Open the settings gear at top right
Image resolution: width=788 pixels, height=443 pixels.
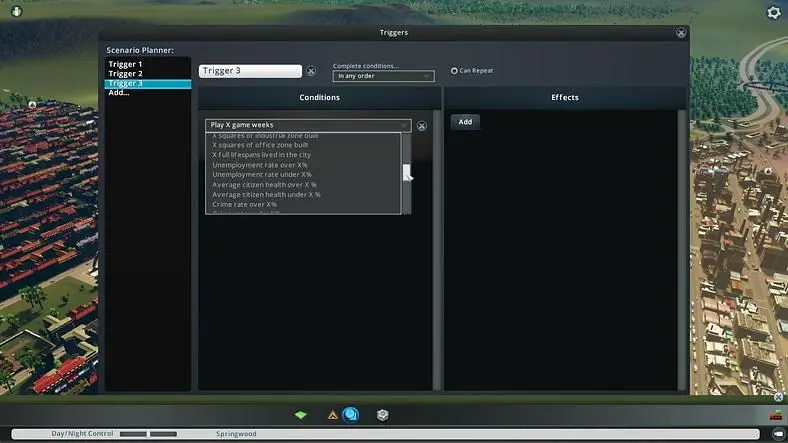pyautogui.click(x=774, y=12)
